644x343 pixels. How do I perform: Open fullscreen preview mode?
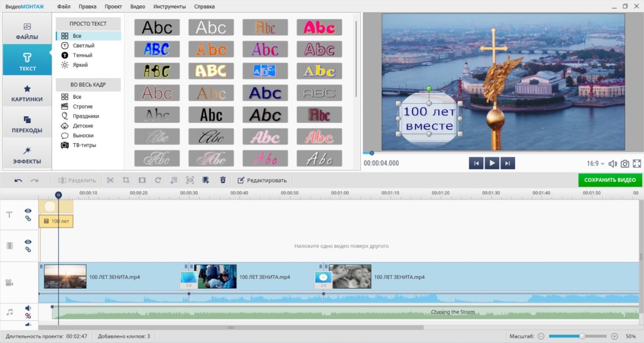(x=637, y=163)
